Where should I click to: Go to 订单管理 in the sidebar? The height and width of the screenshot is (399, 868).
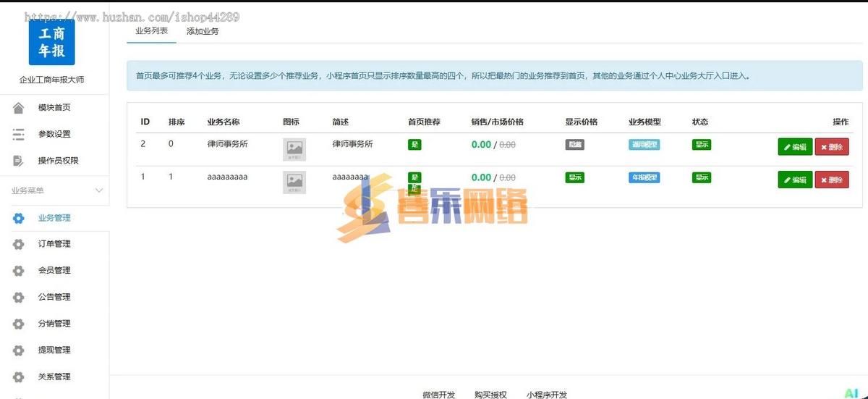(54, 244)
